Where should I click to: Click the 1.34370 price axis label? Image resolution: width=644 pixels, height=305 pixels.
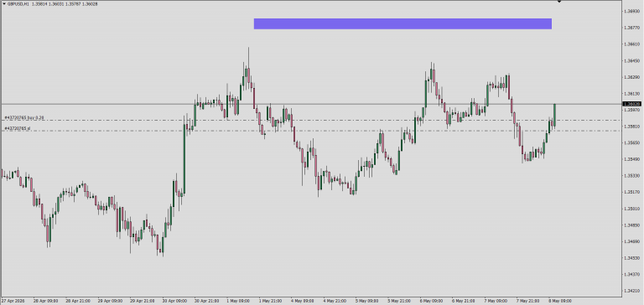tap(631, 274)
